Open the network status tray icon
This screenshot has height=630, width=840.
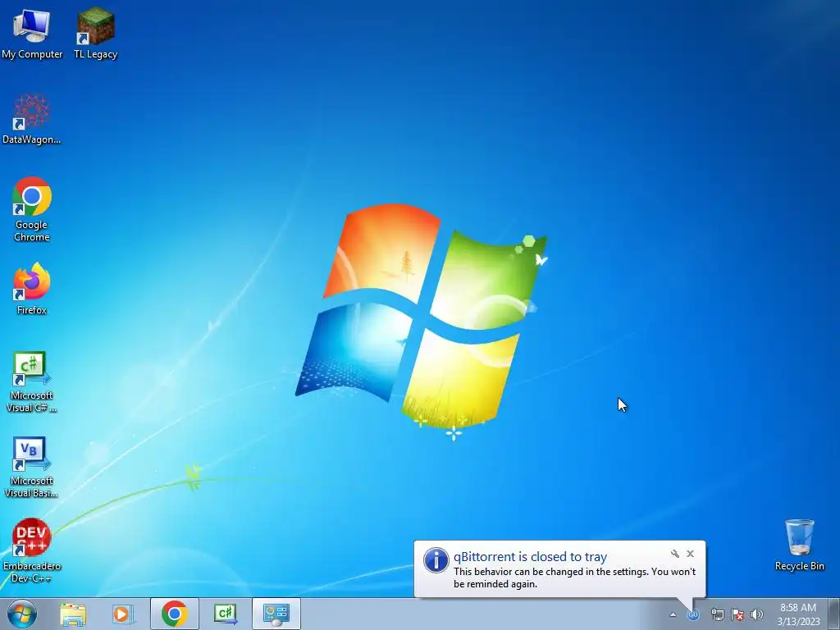point(717,614)
